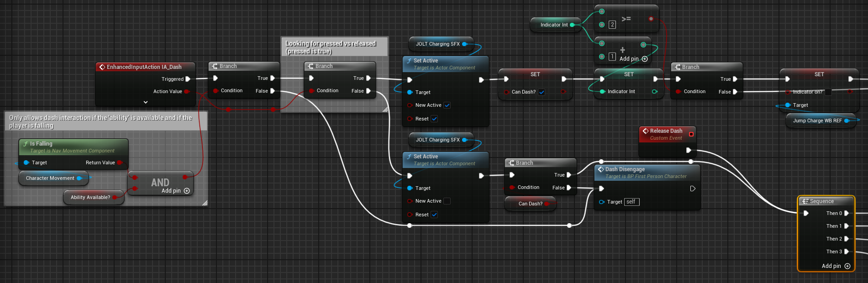
Task: Click the Return Value pin of Is Falling
Action: [119, 162]
